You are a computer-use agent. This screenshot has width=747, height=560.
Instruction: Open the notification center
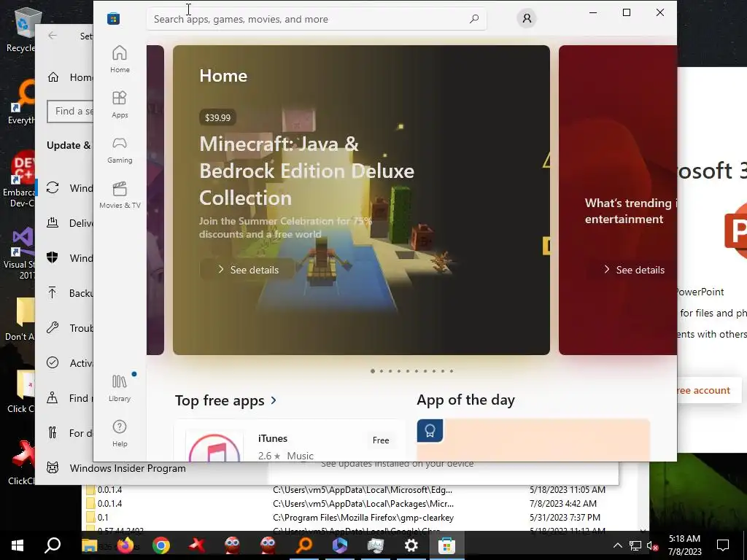click(723, 545)
